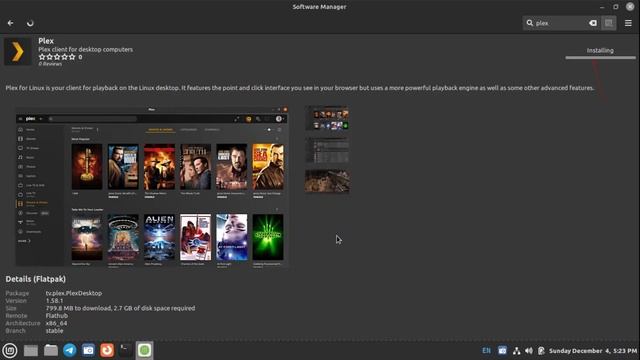Click the Details (Flatpak) heading
Screen dimensions: 640x360
pos(36,279)
